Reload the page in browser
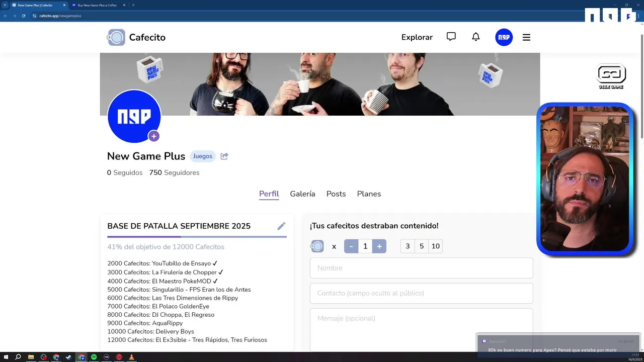 [x=23, y=16]
